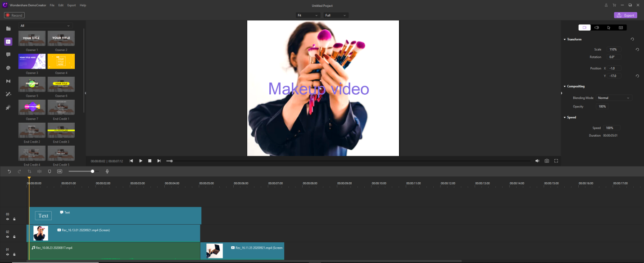The image size is (644, 263).
Task: Open the Transitions tab in sidebar
Action: (8, 81)
